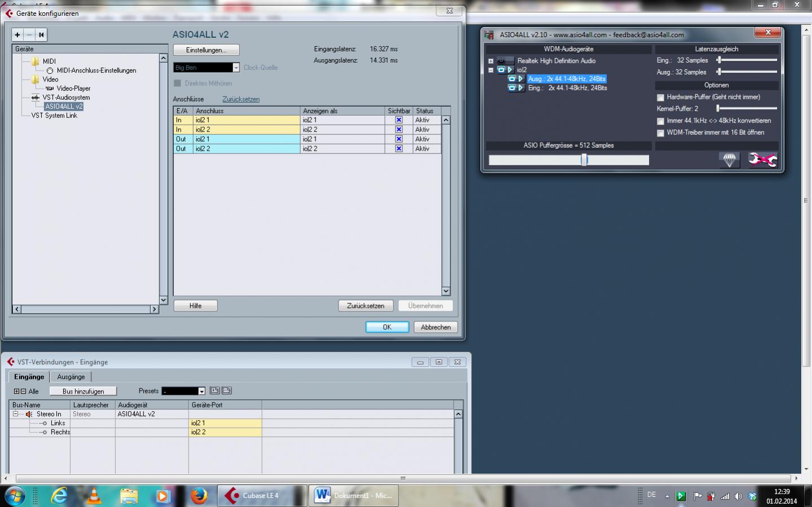Screen dimensions: 812x507
Task: Toggle Sichtbar checkbox for In iol2 1
Action: (399, 120)
